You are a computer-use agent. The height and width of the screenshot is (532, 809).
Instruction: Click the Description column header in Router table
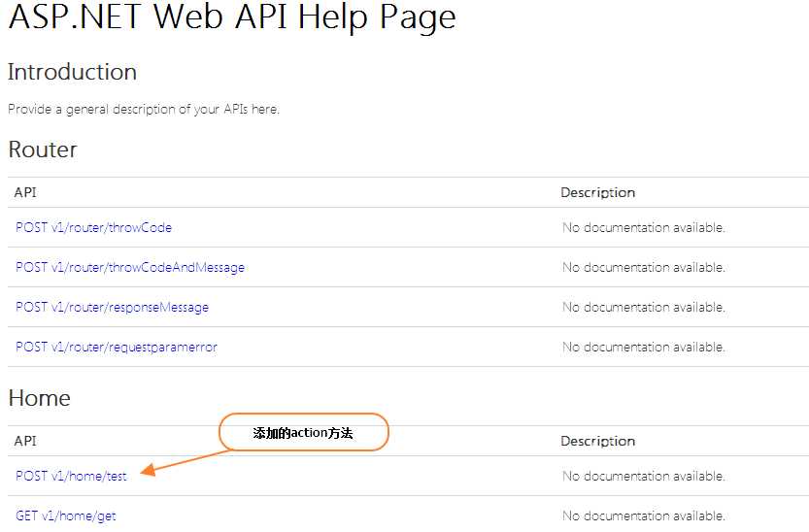(x=597, y=193)
